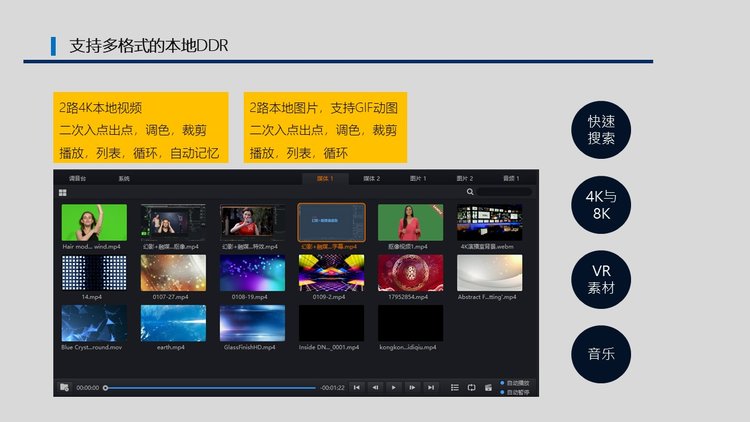Click the clip settings icon beside loop
This screenshot has width=750, height=422.
(487, 387)
